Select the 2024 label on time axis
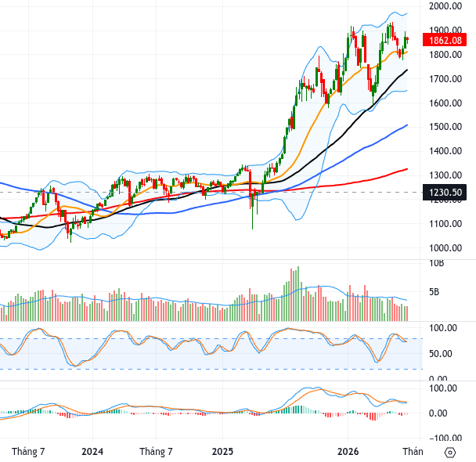Viewport: 476px width, 462px height. click(92, 452)
